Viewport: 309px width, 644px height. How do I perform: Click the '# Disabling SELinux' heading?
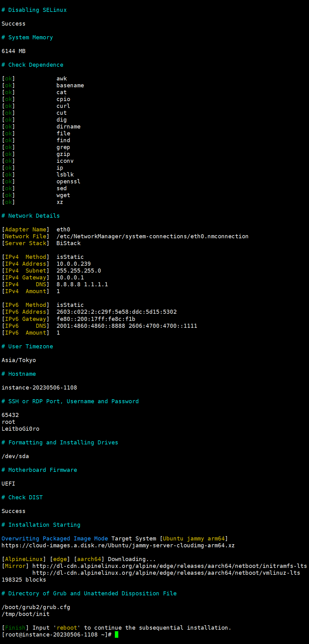(x=34, y=10)
